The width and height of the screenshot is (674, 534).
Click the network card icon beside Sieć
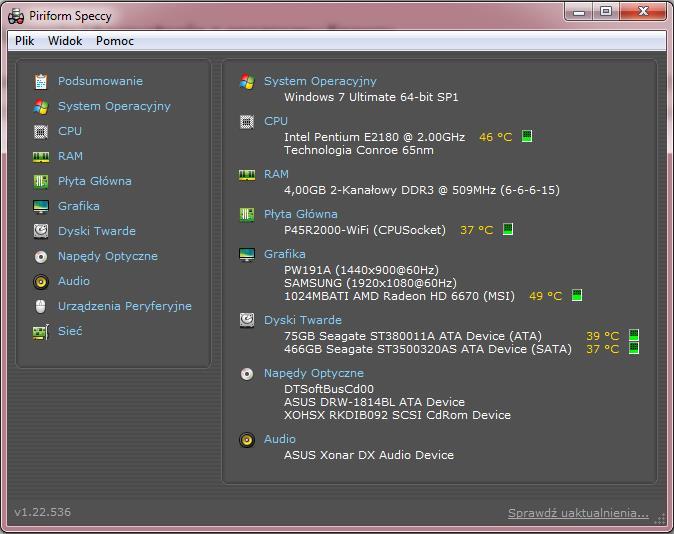[41, 332]
